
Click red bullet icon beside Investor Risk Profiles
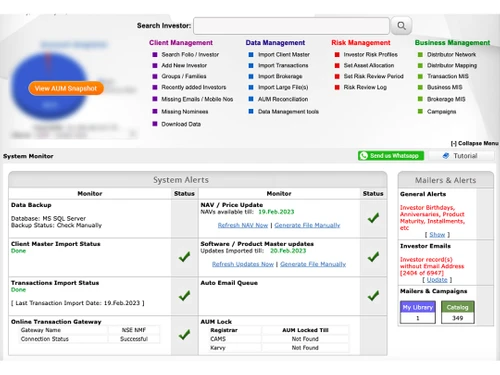(337, 54)
